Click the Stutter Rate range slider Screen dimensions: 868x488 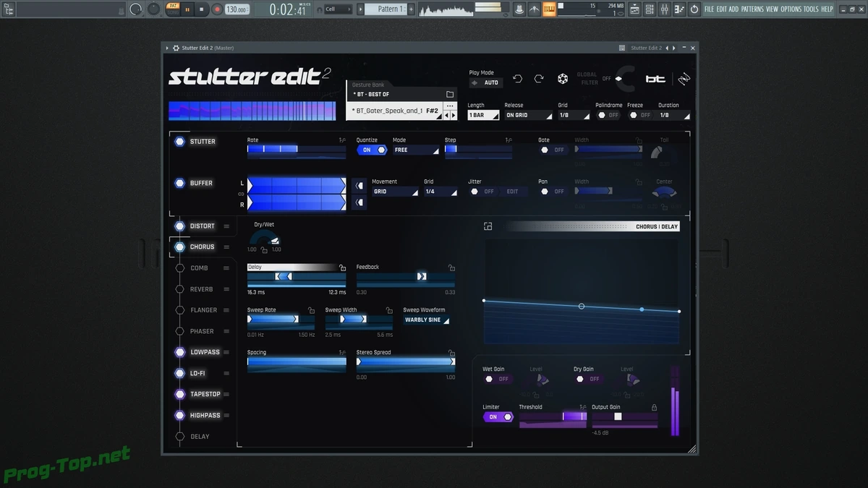tap(297, 149)
